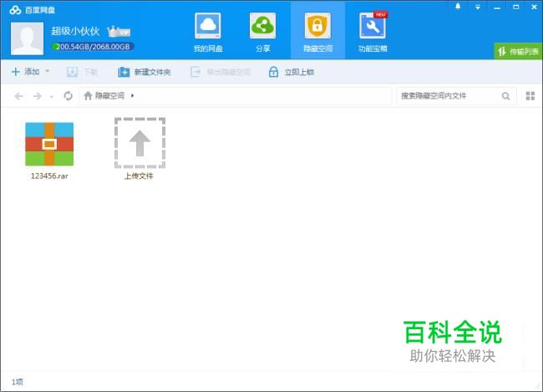Open the notification bell

click(458, 7)
